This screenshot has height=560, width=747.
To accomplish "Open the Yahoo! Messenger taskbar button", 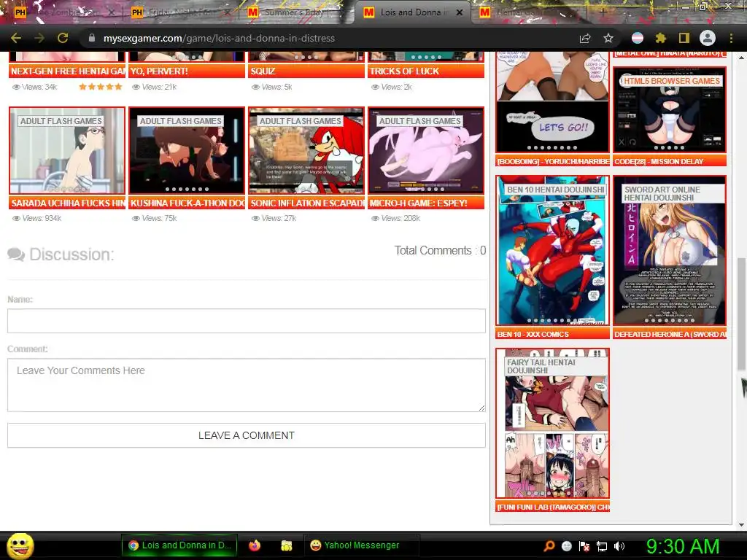I will coord(361,545).
